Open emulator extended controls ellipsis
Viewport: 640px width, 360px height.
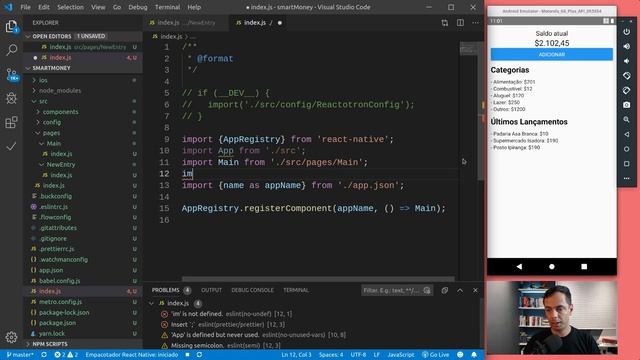click(x=627, y=178)
